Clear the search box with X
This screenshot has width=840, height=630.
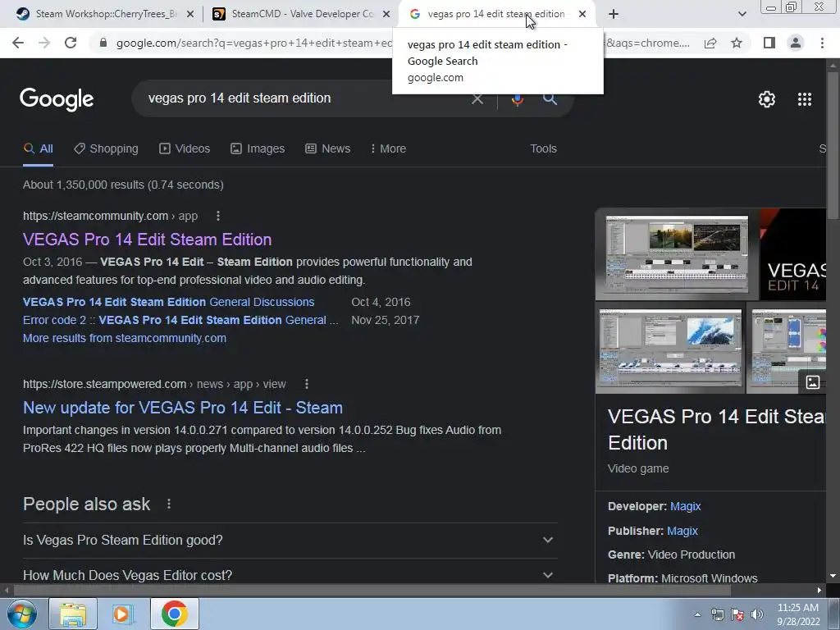[477, 99]
